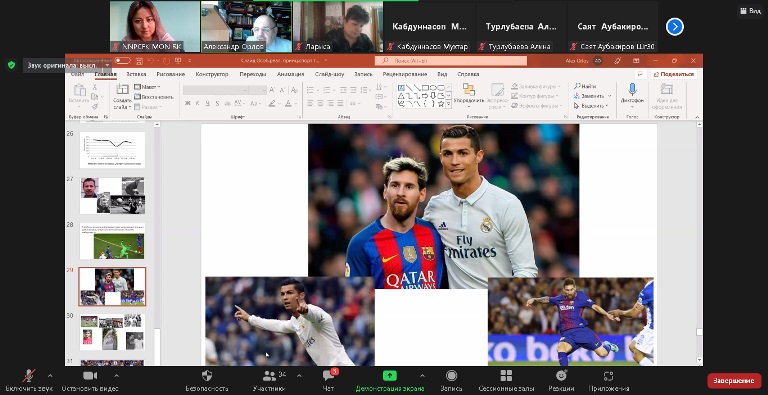Click Increase Font Size icon
The image size is (768, 395).
point(273,90)
